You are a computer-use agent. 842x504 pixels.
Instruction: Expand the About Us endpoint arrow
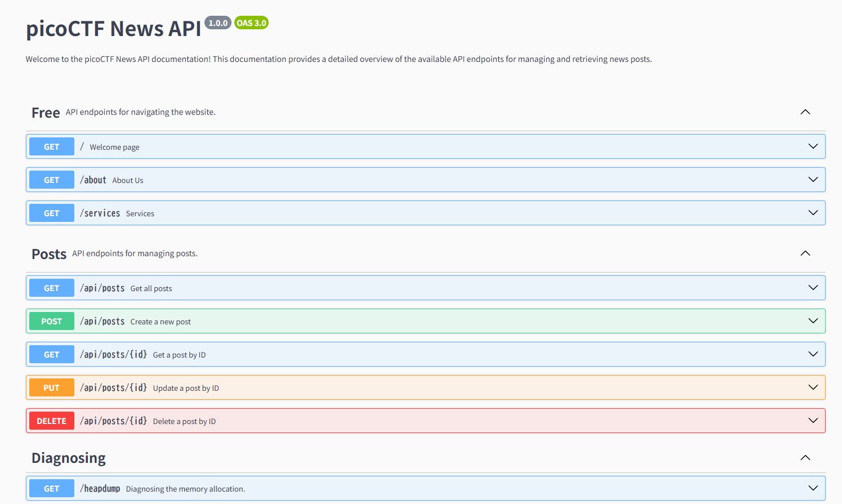(x=813, y=180)
